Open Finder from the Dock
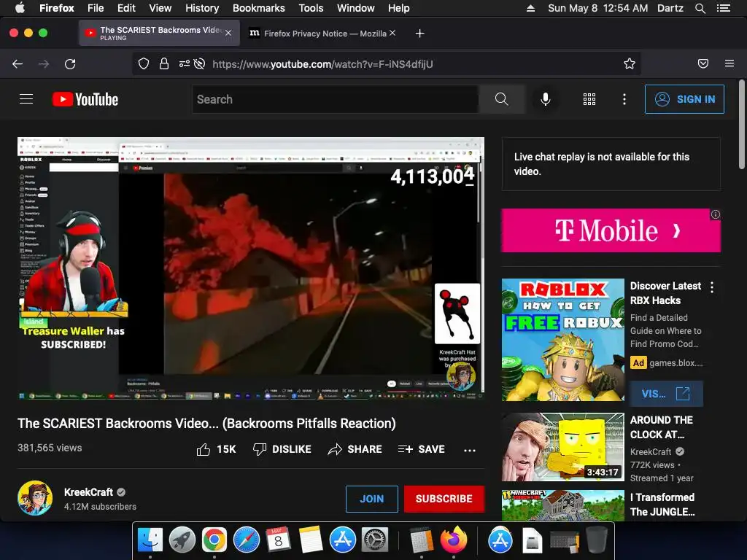This screenshot has width=747, height=560. 150,540
